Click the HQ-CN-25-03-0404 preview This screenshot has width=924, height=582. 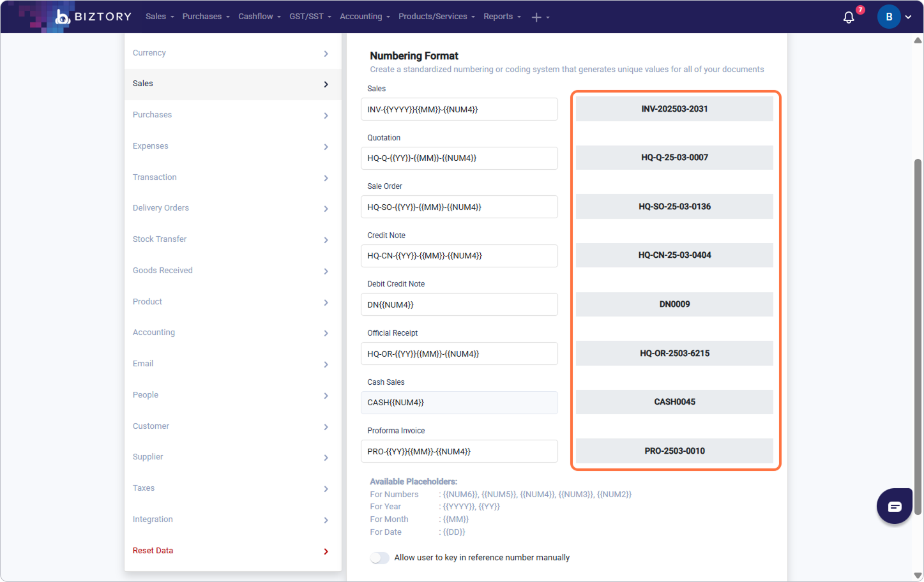pyautogui.click(x=674, y=255)
